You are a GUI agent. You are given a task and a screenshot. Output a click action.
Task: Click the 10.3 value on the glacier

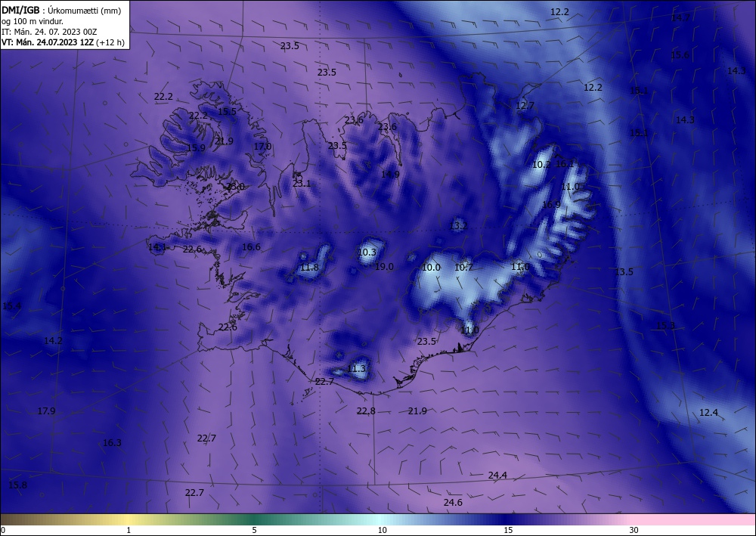click(367, 252)
